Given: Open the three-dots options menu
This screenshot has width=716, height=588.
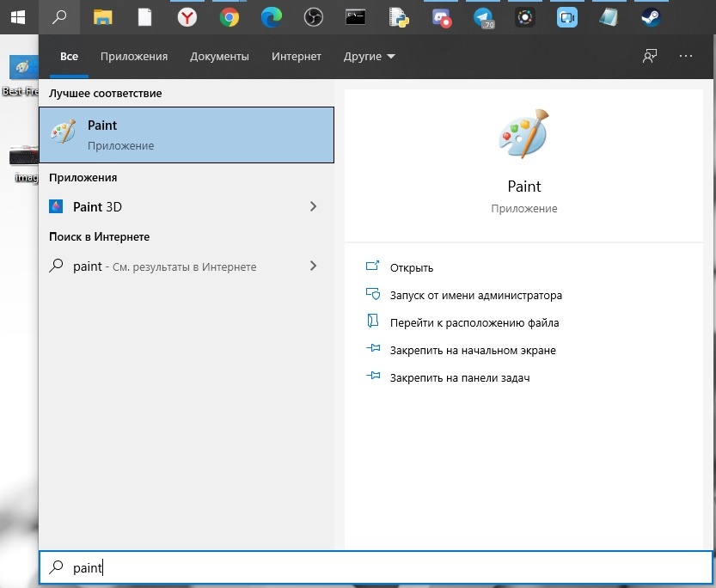Looking at the screenshot, I should [x=685, y=56].
